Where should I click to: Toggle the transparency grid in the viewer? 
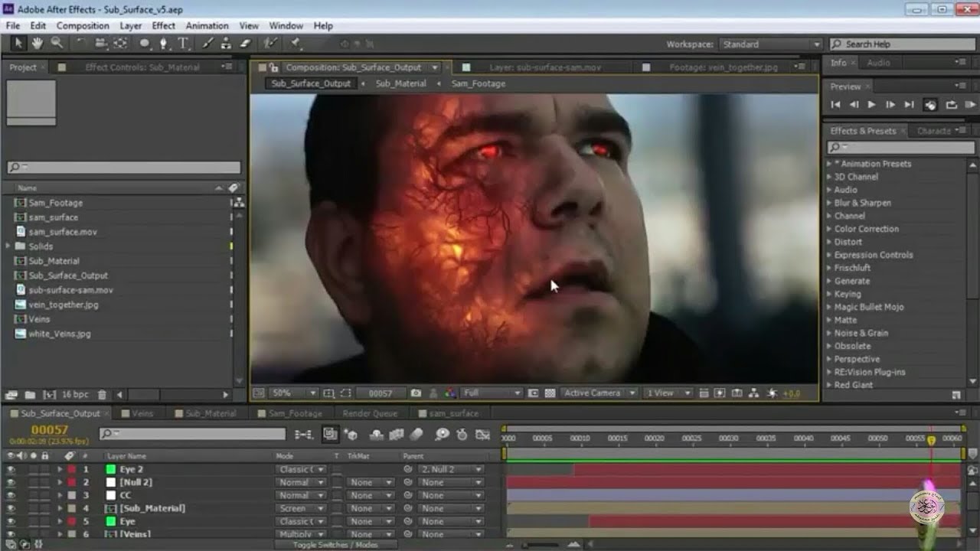[549, 393]
